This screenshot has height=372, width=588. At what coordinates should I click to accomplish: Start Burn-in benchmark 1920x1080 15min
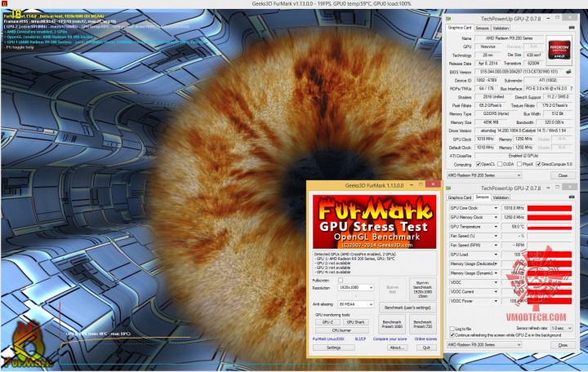coord(423,290)
